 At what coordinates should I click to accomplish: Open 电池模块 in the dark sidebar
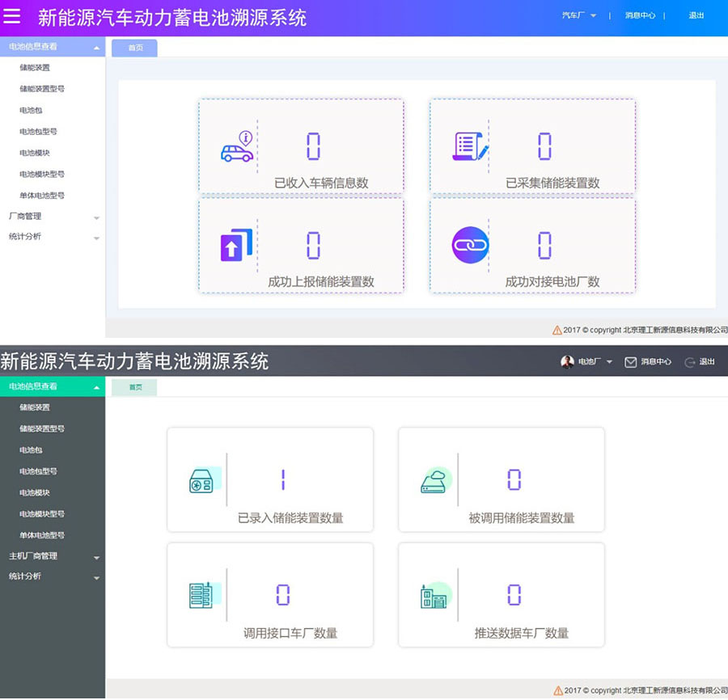click(34, 492)
